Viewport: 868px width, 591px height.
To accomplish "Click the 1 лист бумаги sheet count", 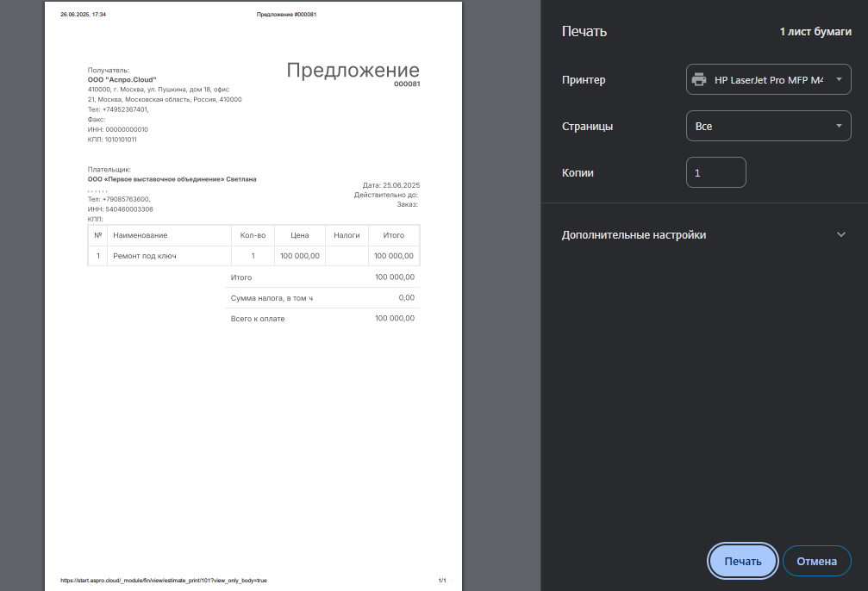I will [815, 32].
